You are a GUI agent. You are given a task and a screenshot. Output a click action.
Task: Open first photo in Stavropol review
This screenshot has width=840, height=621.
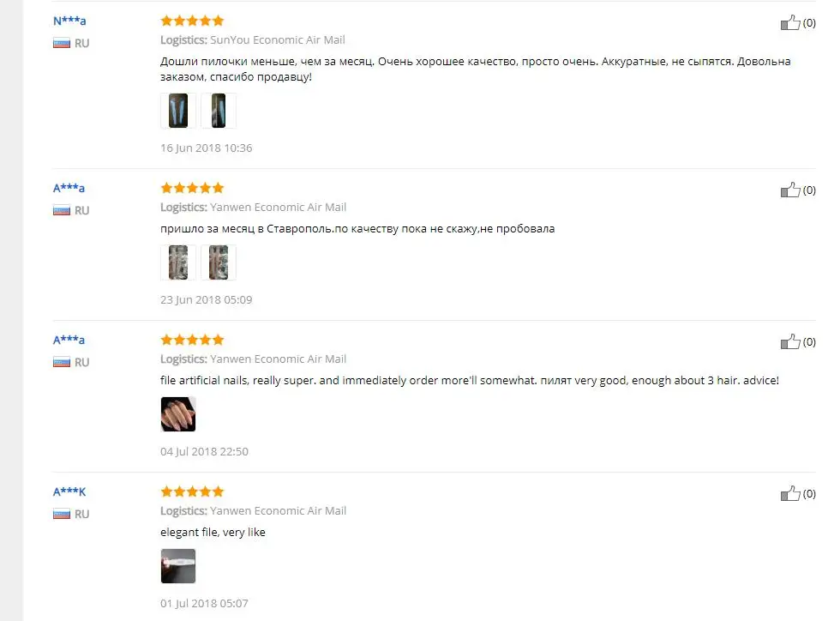click(178, 262)
